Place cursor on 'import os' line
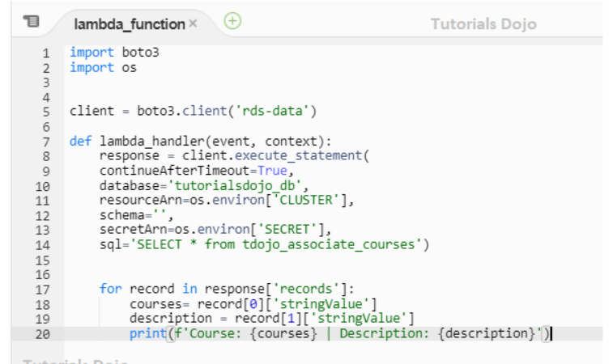 click(103, 68)
